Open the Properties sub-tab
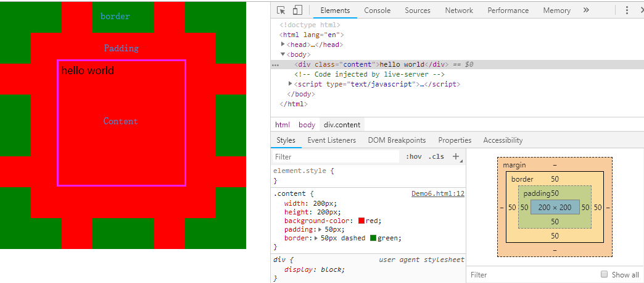Image resolution: width=644 pixels, height=283 pixels. pyautogui.click(x=455, y=140)
